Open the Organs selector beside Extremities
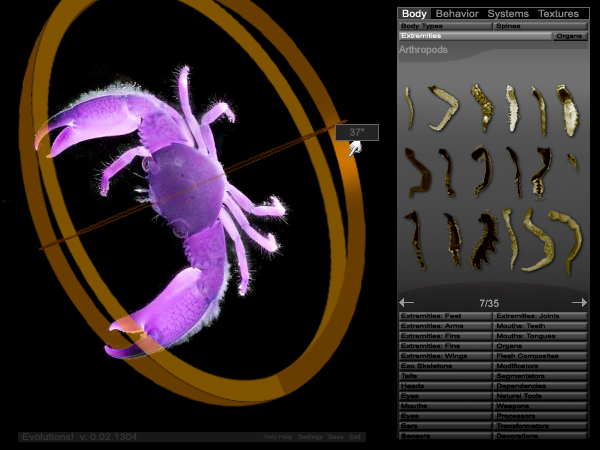Image resolution: width=600 pixels, height=450 pixels. coord(569,36)
